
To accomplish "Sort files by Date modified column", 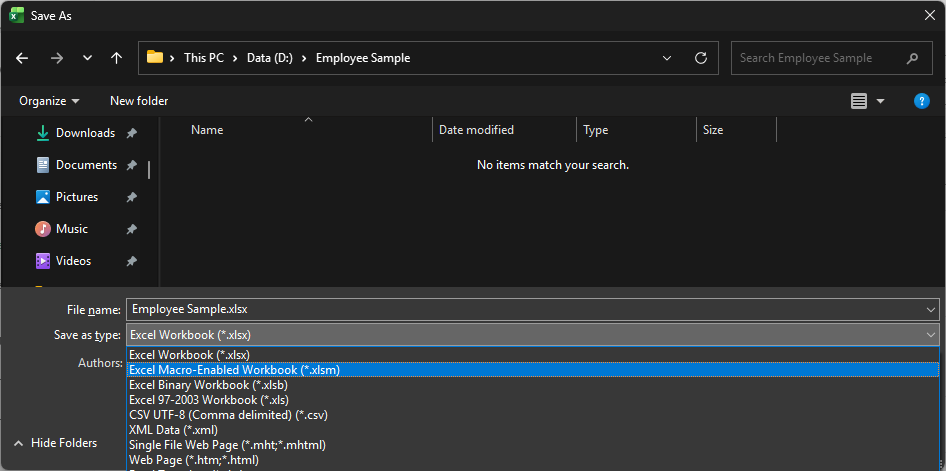I will (476, 130).
